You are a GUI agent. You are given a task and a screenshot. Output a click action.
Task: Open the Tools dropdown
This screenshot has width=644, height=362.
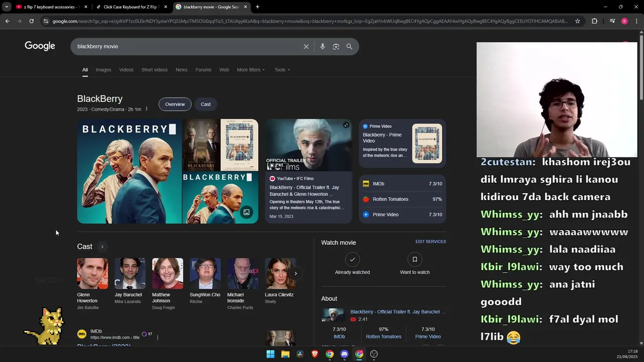click(x=282, y=70)
